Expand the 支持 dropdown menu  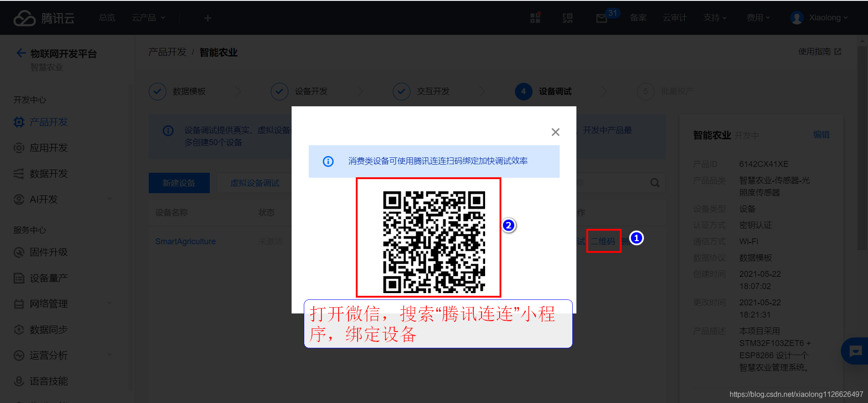click(x=715, y=18)
